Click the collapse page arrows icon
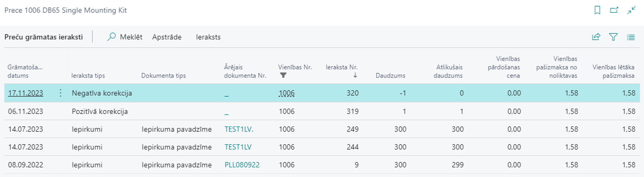Screen dimensions: 644x177 click(x=631, y=10)
